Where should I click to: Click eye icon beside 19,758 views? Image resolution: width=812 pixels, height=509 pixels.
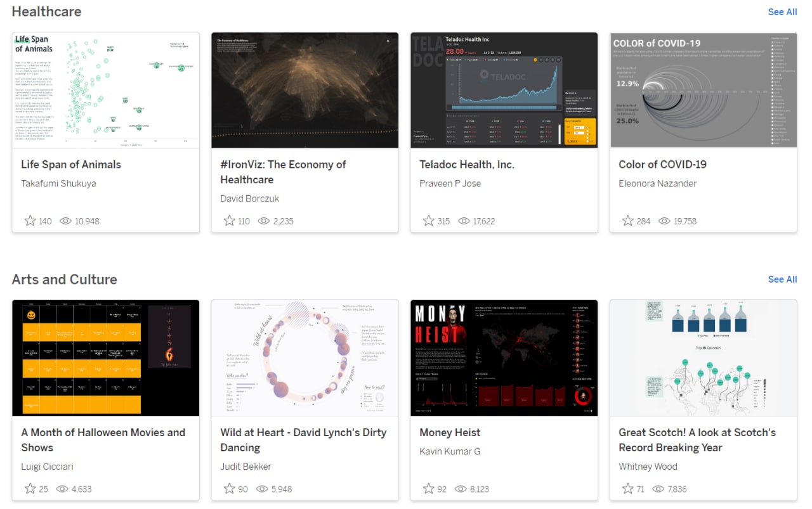point(664,221)
